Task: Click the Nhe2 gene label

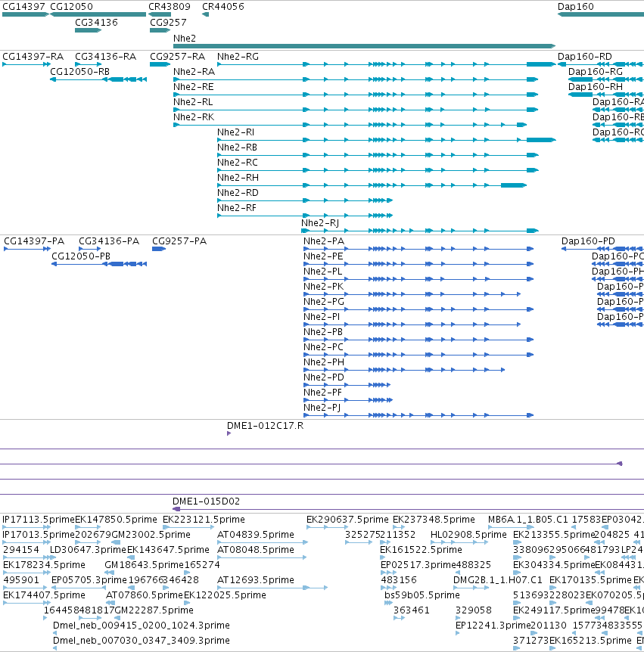Action: pos(185,39)
